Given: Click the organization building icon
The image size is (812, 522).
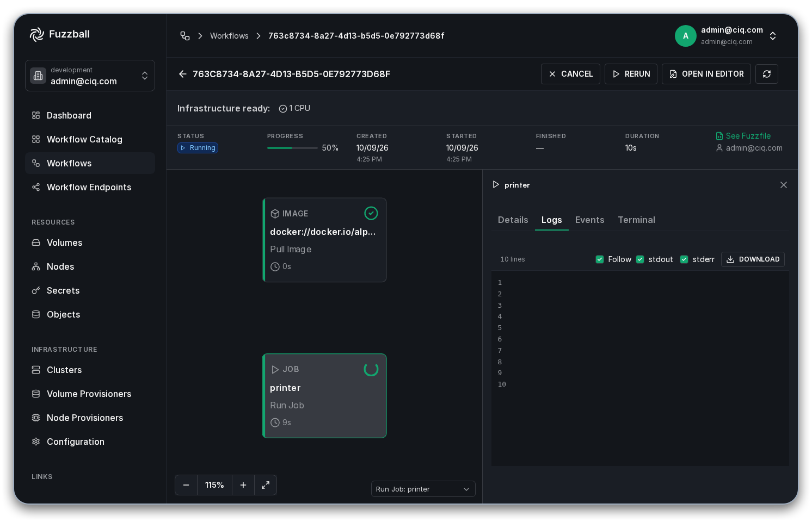Looking at the screenshot, I should (38, 76).
